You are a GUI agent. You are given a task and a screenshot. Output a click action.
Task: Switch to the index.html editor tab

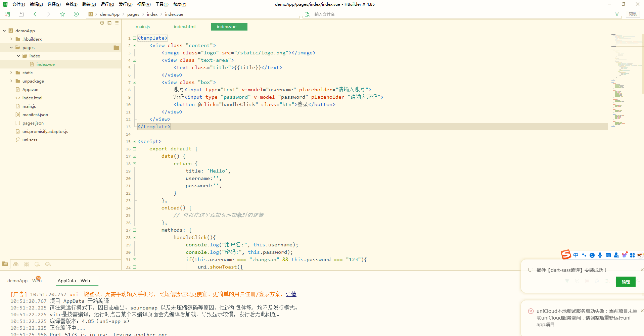(184, 27)
